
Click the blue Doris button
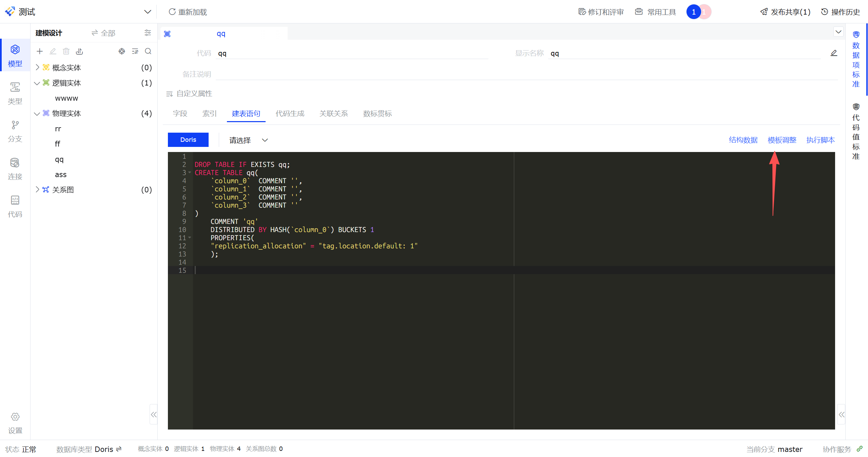pos(188,140)
